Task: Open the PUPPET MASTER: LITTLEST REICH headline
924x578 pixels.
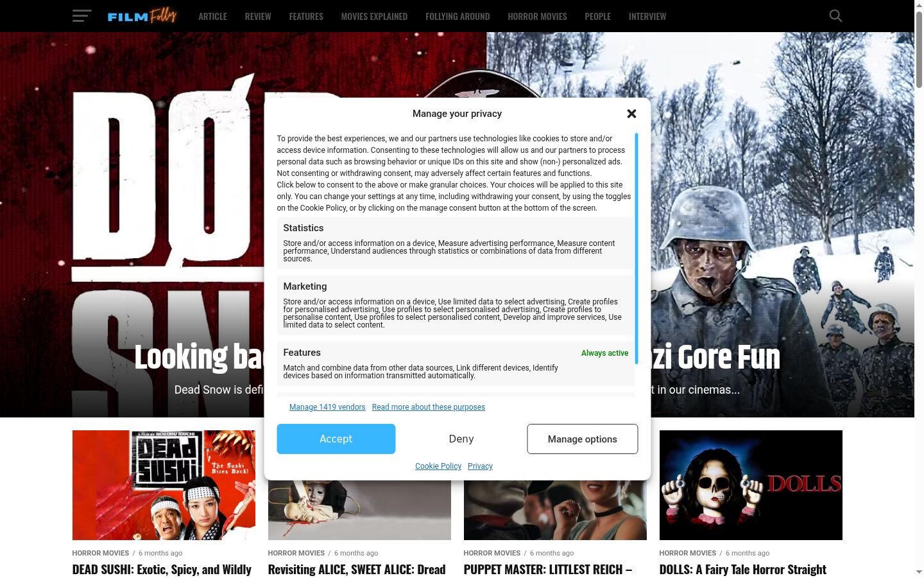Action: (x=548, y=570)
